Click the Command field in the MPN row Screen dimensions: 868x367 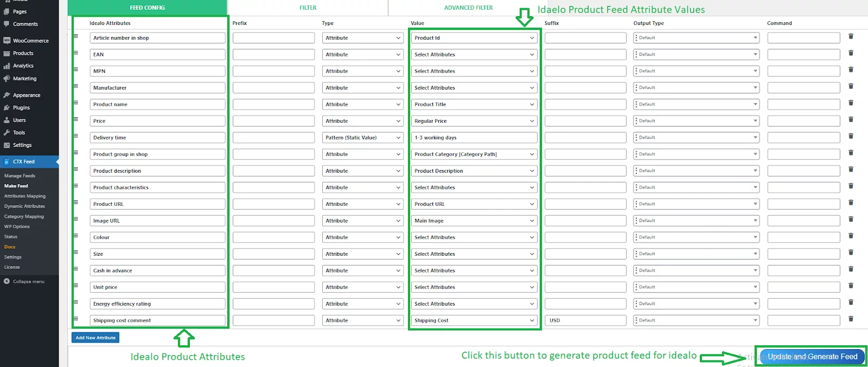point(804,71)
